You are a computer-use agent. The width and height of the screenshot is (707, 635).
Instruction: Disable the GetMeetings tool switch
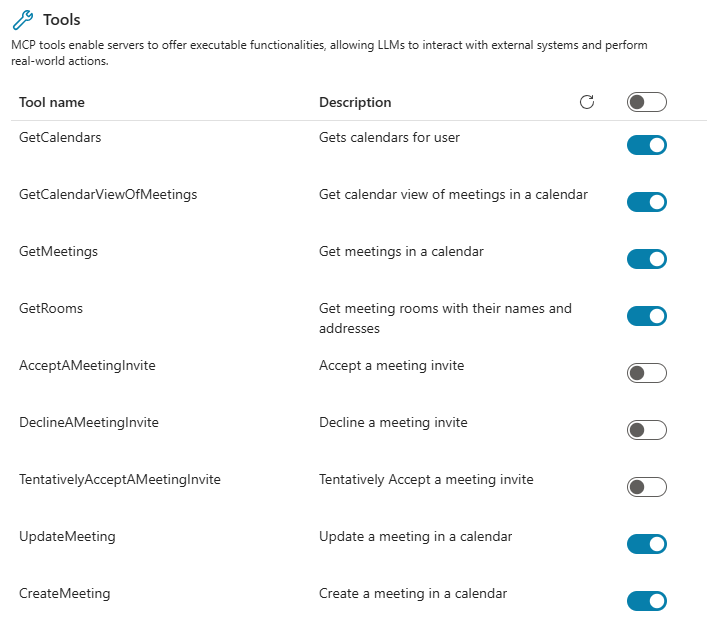[646, 259]
